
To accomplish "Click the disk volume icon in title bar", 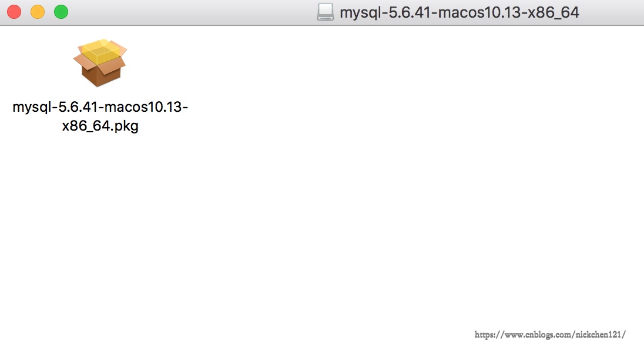I will coord(325,12).
